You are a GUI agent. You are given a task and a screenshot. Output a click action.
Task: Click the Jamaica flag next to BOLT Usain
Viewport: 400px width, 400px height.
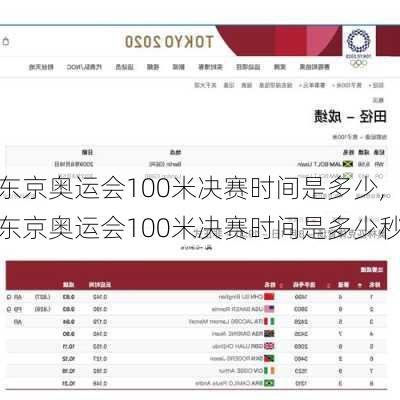tap(348, 164)
